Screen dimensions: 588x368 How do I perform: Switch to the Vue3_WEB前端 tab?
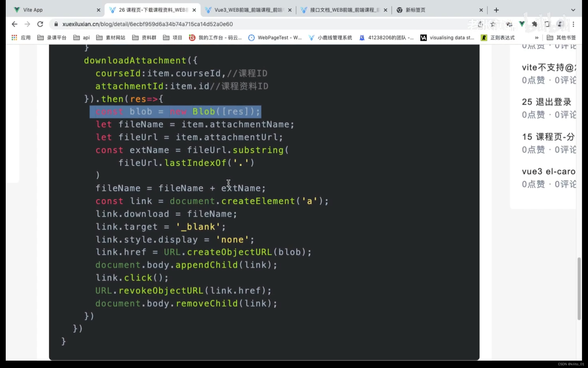tap(248, 10)
